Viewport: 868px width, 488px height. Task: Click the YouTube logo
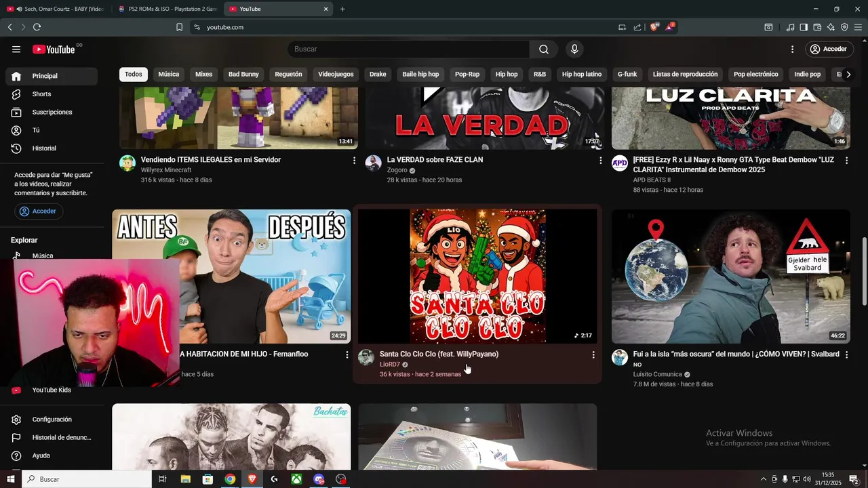(x=54, y=49)
